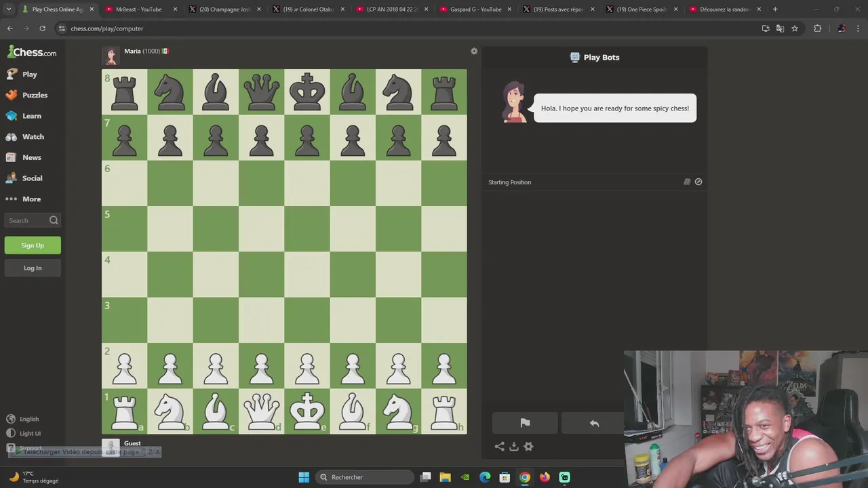Click the site information icon in address bar

coord(62,28)
